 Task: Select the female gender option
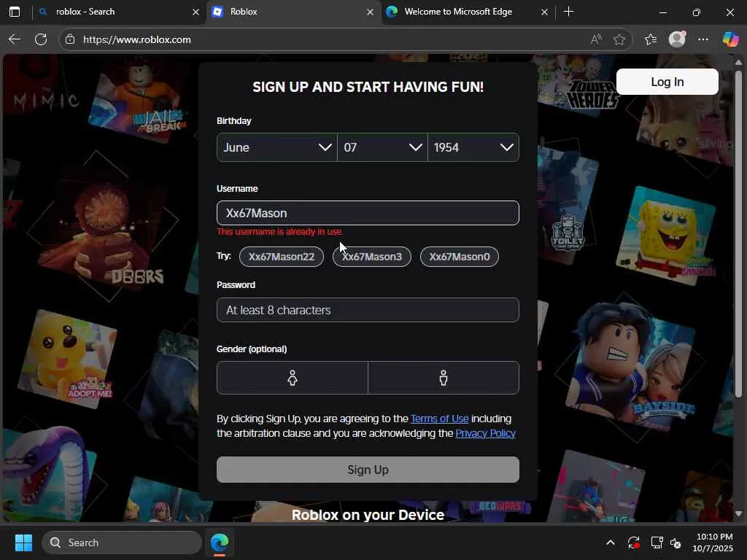[292, 378]
